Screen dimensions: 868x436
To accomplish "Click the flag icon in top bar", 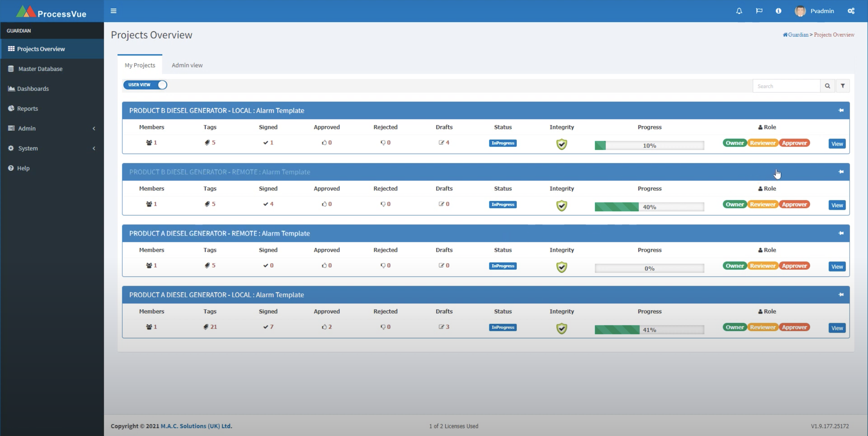I will 759,11.
